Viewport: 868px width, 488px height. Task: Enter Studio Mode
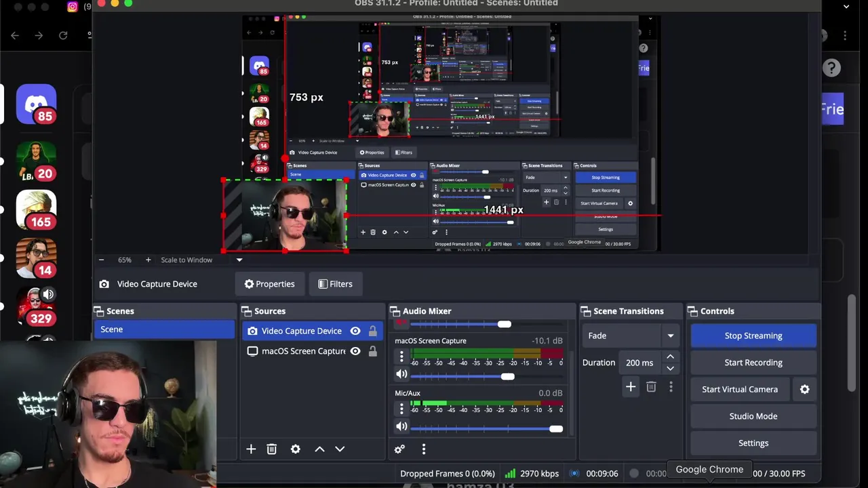tap(753, 416)
